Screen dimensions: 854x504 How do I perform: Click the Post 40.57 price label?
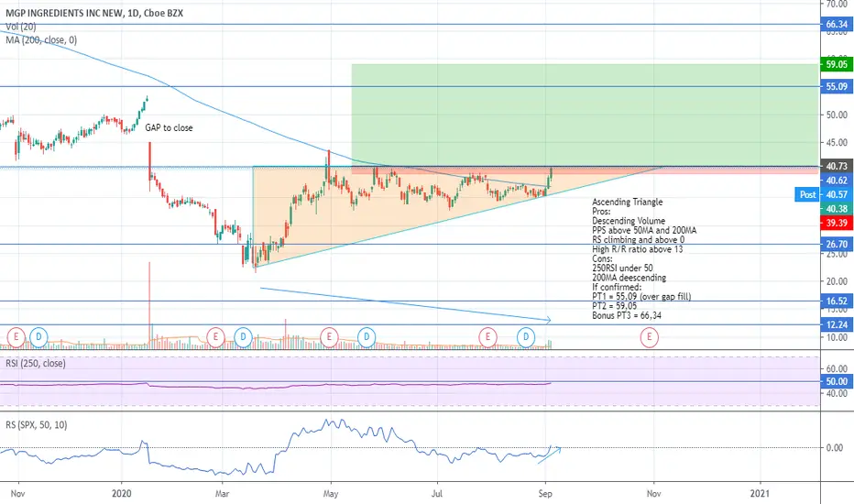[824, 194]
